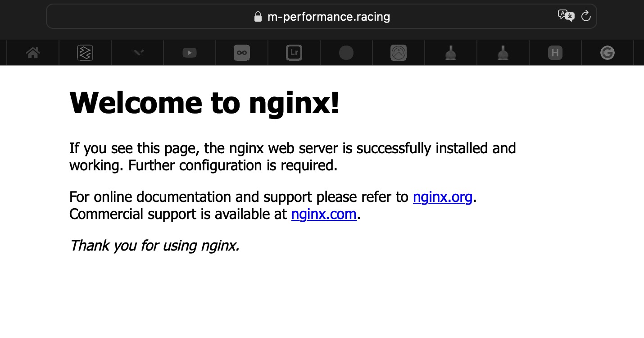Open the first flask-shaped favorite

point(451,53)
